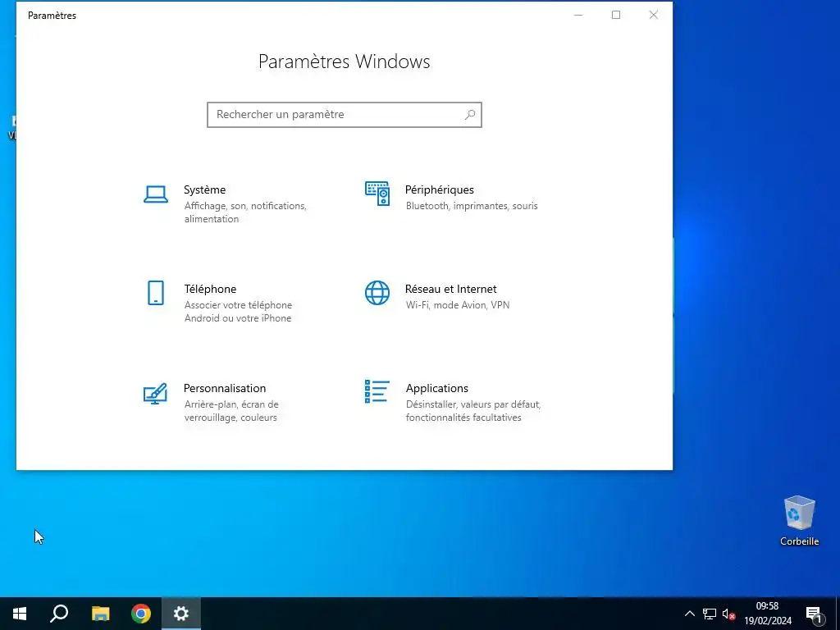The image size is (840, 630).
Task: Open the taskbar search magnifier
Action: 59,614
